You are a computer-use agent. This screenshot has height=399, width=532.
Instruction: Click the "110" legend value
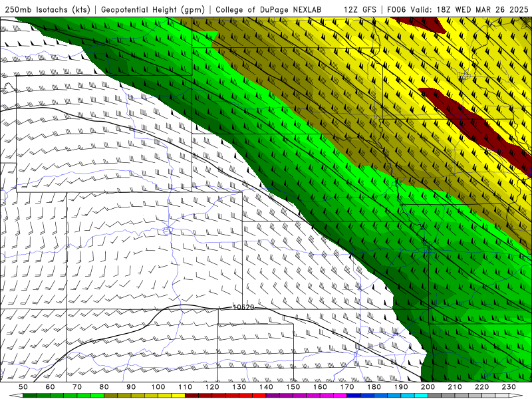pyautogui.click(x=186, y=387)
